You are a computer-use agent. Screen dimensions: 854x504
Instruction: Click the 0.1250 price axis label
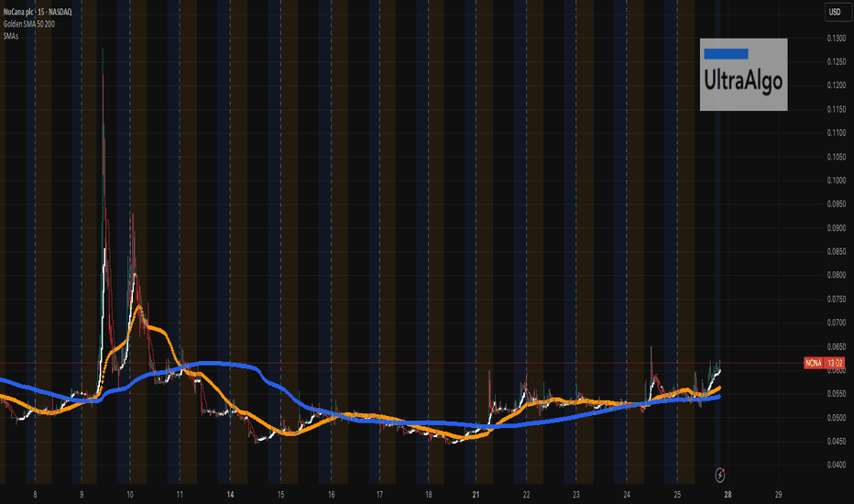coord(836,61)
